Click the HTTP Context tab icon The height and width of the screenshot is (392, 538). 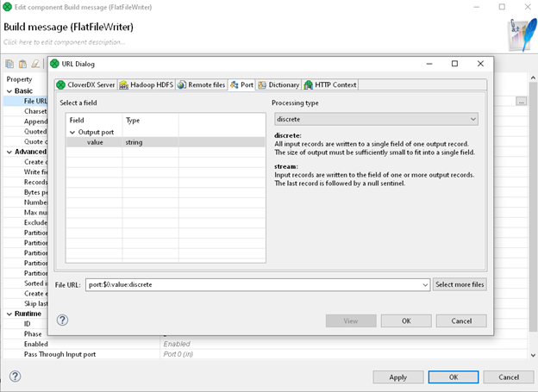308,84
